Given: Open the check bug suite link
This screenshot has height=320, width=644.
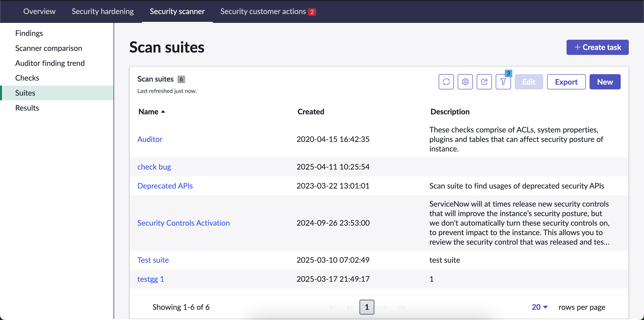Looking at the screenshot, I should point(154,167).
